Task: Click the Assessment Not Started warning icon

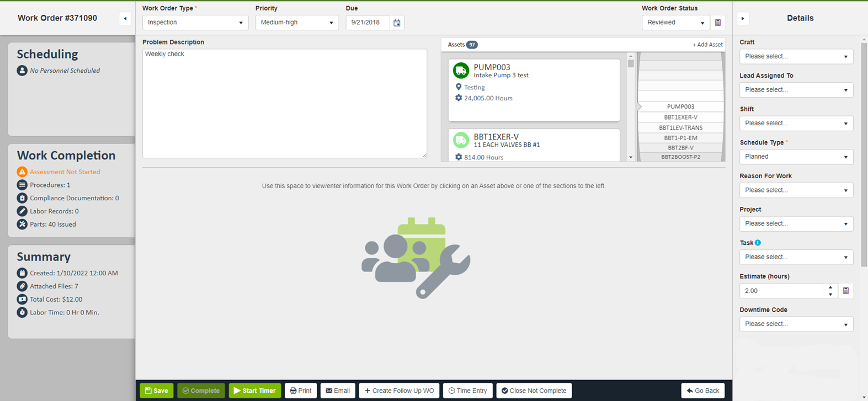Action: [x=22, y=172]
